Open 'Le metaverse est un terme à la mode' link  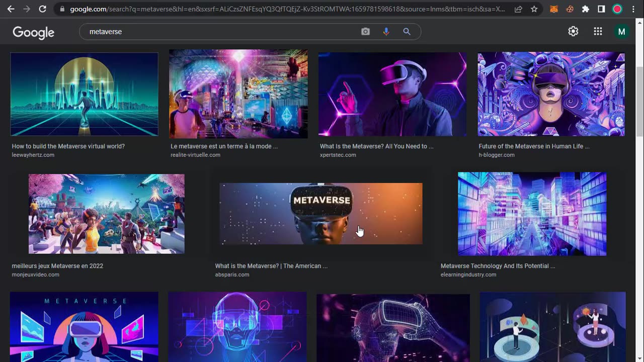tap(224, 146)
